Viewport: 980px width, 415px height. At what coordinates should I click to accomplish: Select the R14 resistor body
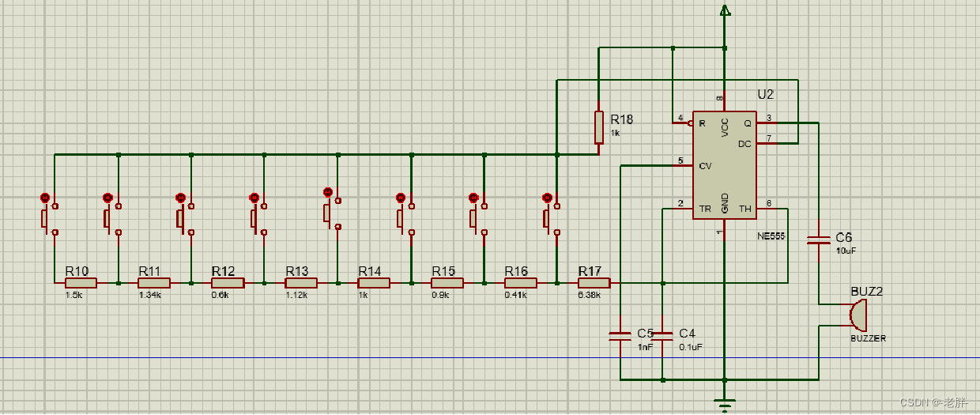tap(374, 283)
